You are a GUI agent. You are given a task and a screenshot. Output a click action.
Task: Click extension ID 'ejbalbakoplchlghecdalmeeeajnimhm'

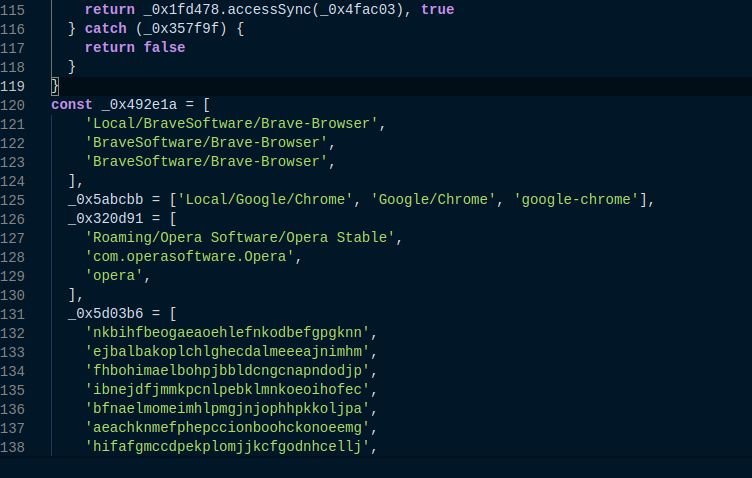click(x=227, y=351)
